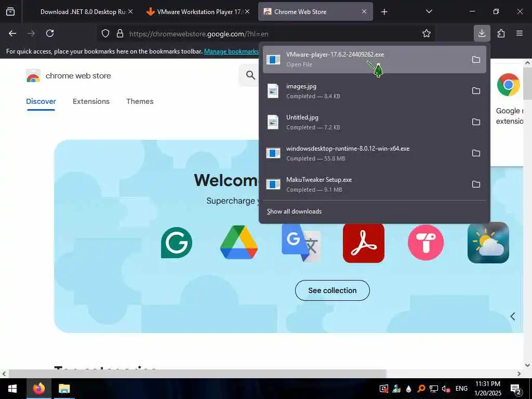
Task: Click the Chrome logo on right card
Action: [508, 85]
